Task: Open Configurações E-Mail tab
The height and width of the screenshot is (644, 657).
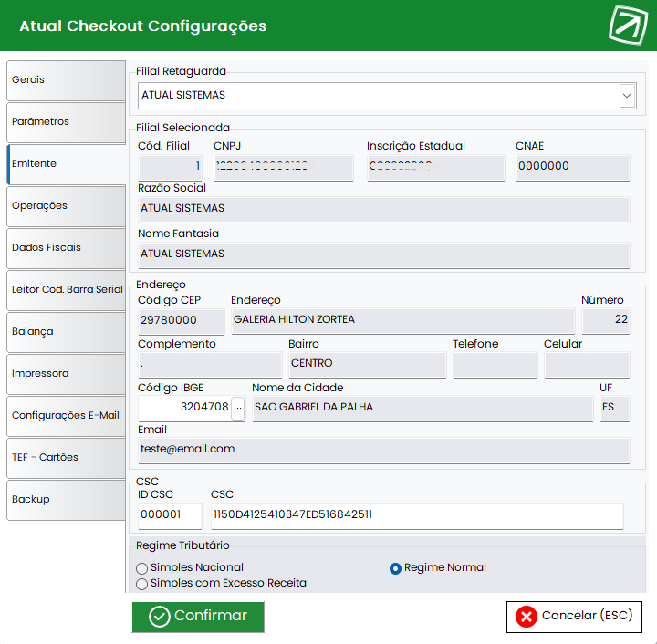Action: [67, 416]
